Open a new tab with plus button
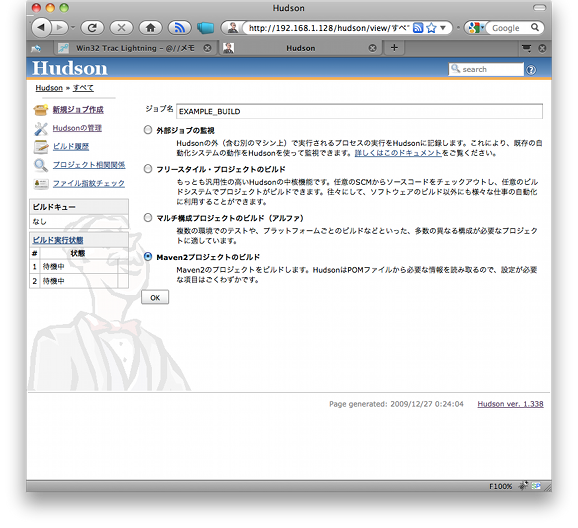The image size is (578, 528). click(394, 48)
